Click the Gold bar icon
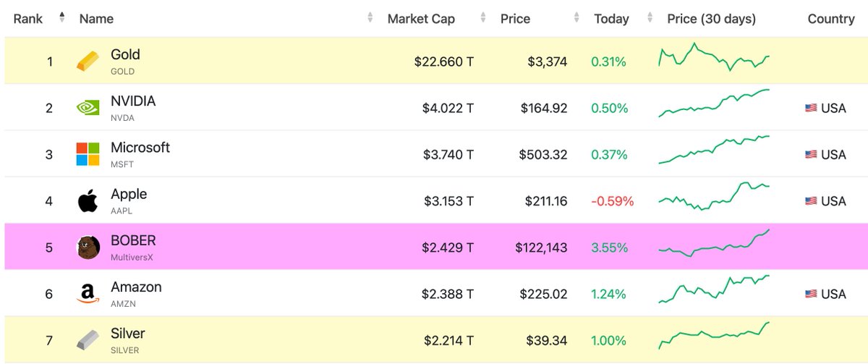This screenshot has width=868, height=364. [88, 62]
